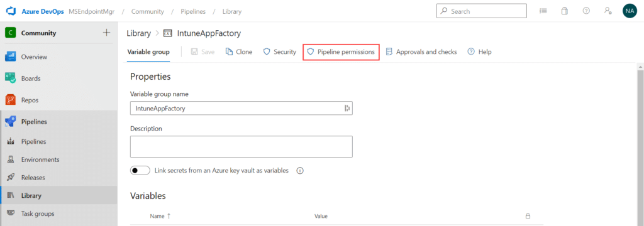Click the Community project avatar icon

pos(10,33)
